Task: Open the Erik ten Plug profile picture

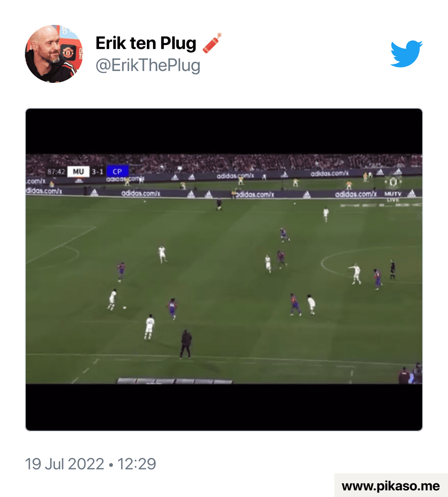Action: tap(54, 54)
